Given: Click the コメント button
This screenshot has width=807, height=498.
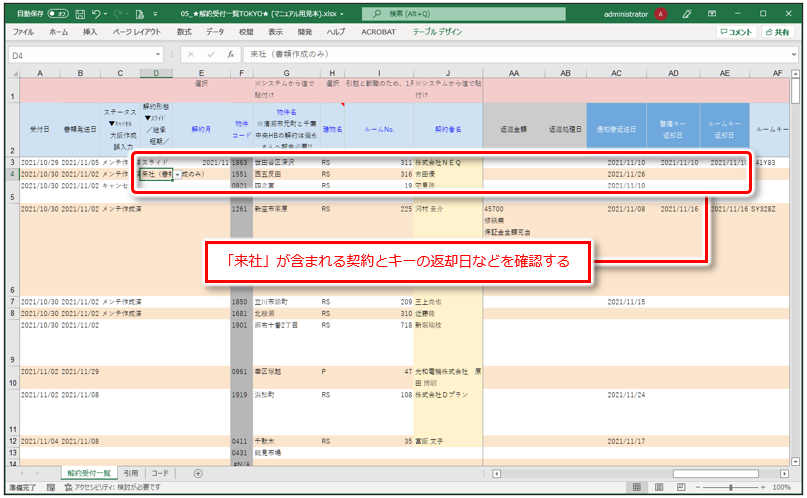Looking at the screenshot, I should [736, 32].
